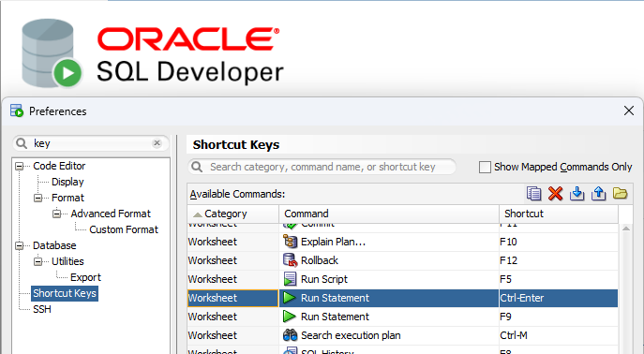Click the Rollback command icon

point(290,260)
